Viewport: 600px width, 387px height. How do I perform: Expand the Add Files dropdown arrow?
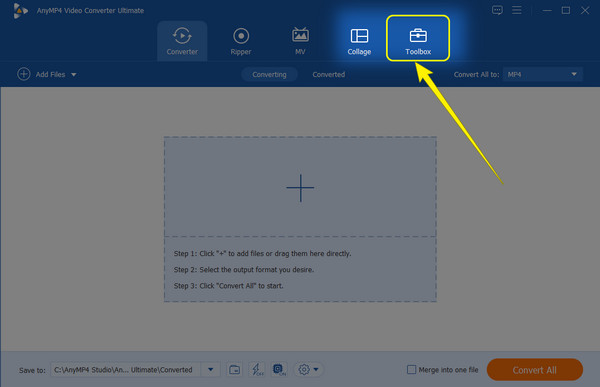[x=73, y=75]
